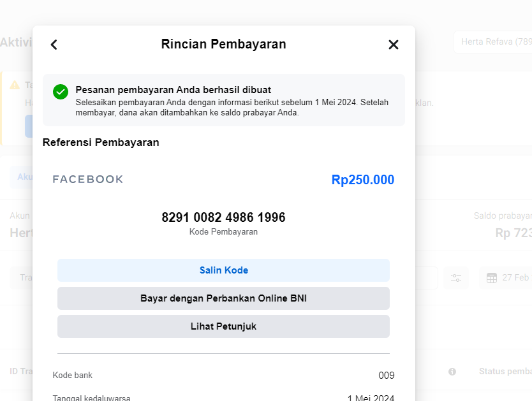Click the calendar icon beside 27 Feb
Viewport: 532px width, 401px height.
pos(492,278)
